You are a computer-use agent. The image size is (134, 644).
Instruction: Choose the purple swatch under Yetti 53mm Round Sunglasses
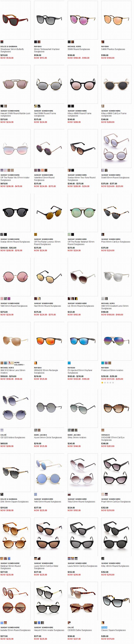pyautogui.click(x=9, y=298)
